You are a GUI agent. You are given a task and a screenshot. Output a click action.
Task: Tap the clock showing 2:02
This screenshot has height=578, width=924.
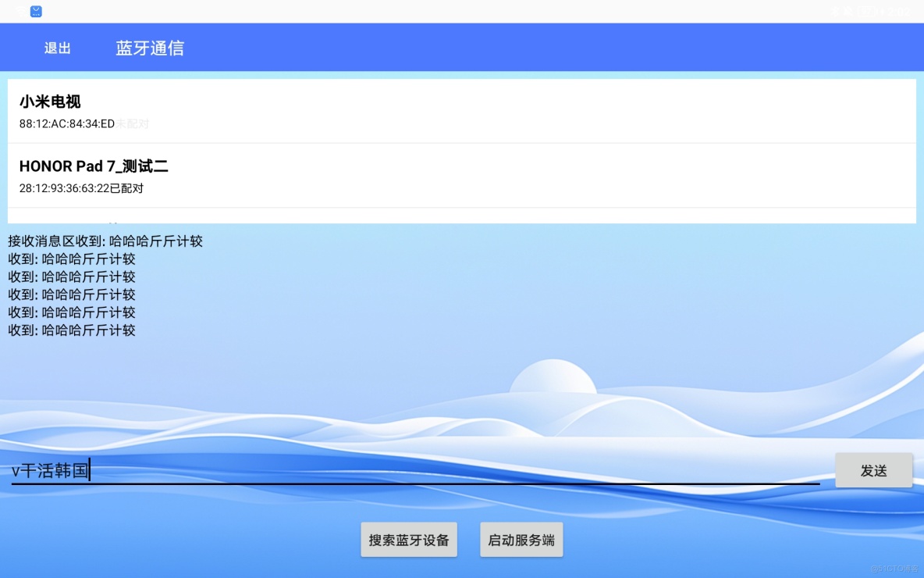(899, 11)
